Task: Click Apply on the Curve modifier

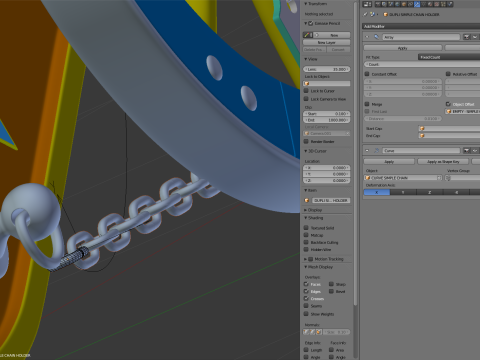Action: 389,161
